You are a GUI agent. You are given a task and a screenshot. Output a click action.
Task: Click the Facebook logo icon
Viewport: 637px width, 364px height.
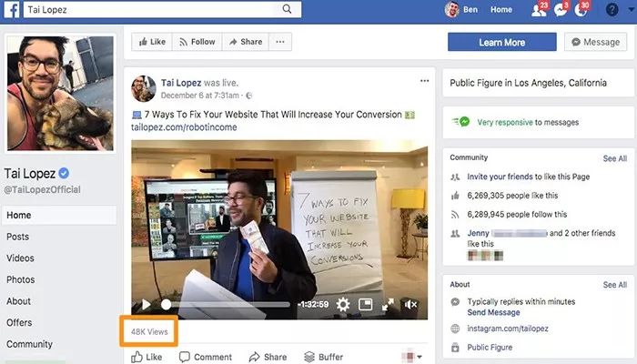11,9
